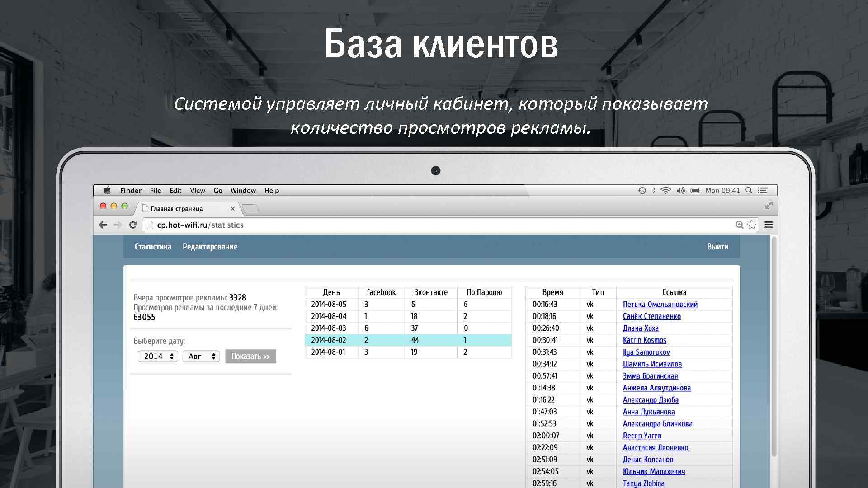Viewport: 868px width, 488px height.
Task: Enter fullscreen with the expand arrows icon
Action: click(x=769, y=206)
